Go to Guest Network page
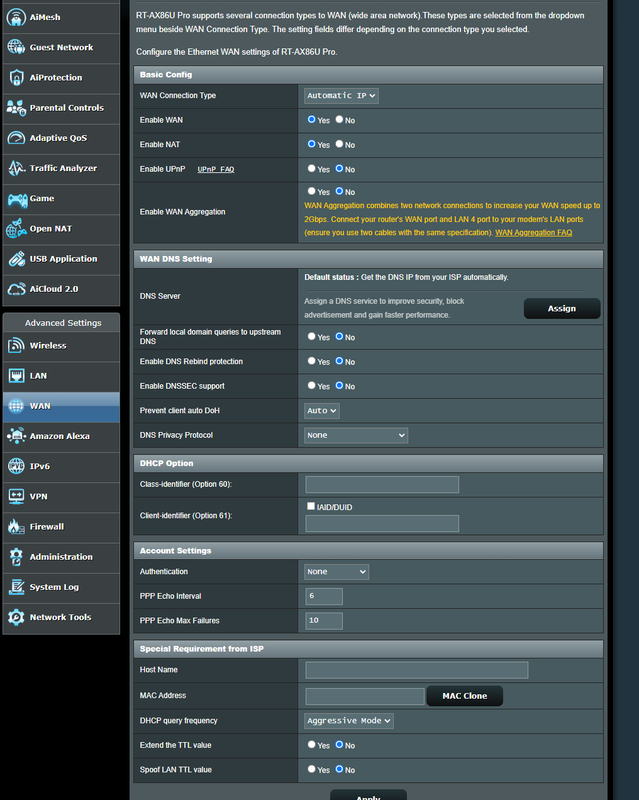The height and width of the screenshot is (800, 639). tap(61, 47)
